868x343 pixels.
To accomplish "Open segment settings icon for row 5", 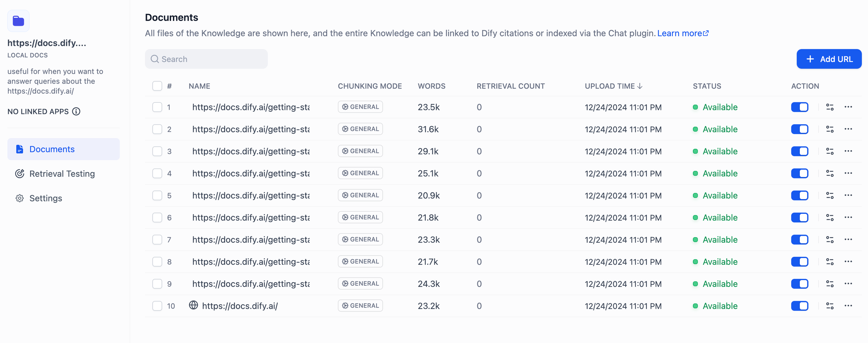I will (830, 195).
